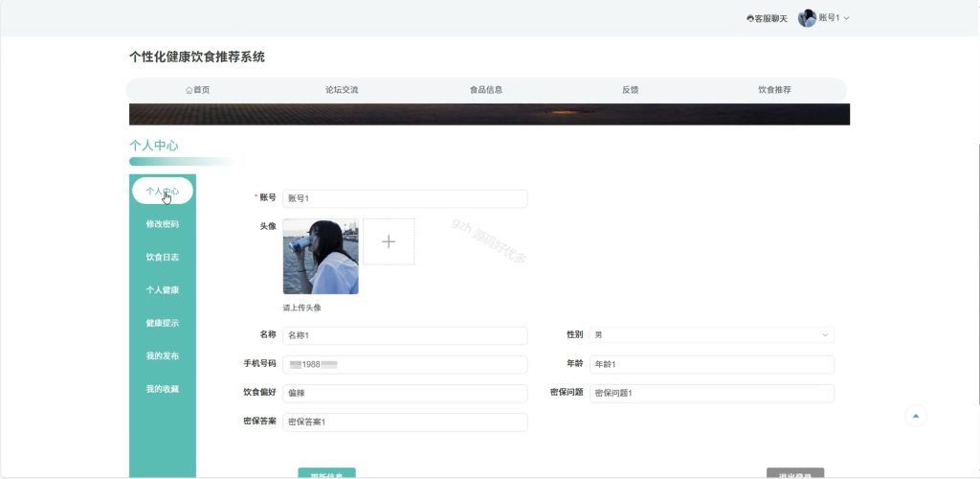
Task: Click the page vertical scrollbar
Action: coord(977,273)
